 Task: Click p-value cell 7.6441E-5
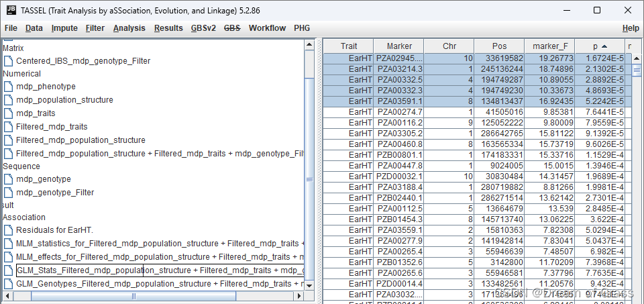tap(600, 112)
